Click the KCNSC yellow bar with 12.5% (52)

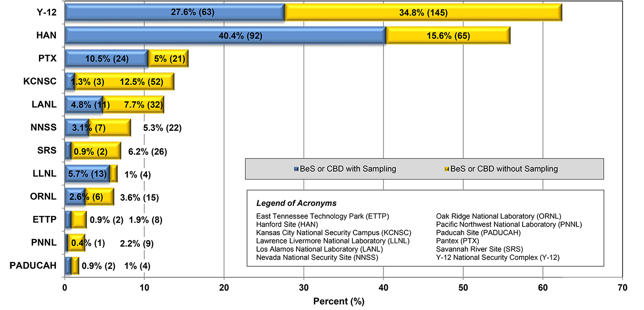point(125,82)
